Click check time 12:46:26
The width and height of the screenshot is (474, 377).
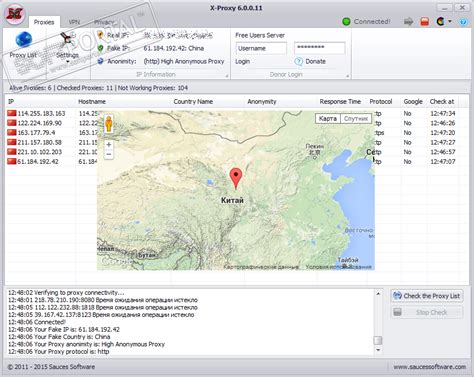pyautogui.click(x=443, y=123)
